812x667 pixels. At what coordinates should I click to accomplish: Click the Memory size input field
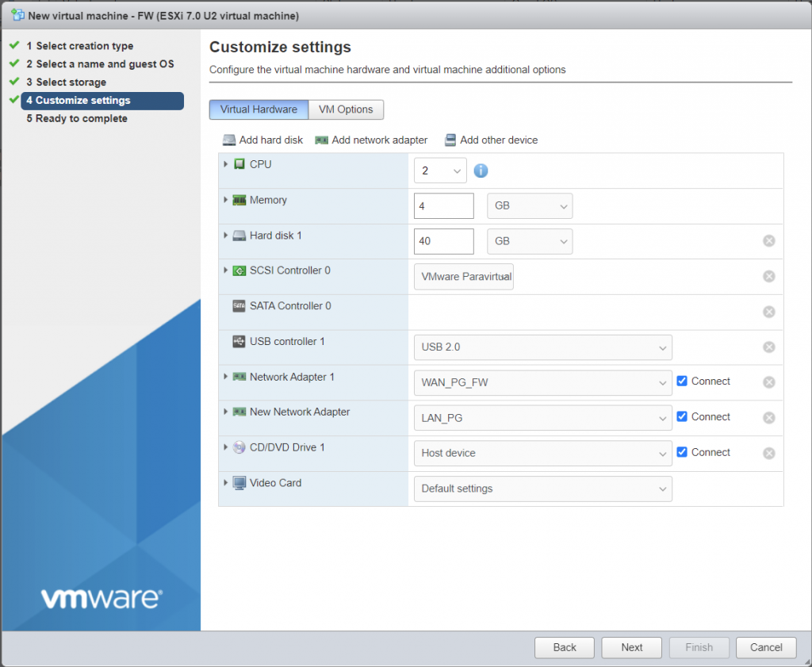click(x=444, y=206)
